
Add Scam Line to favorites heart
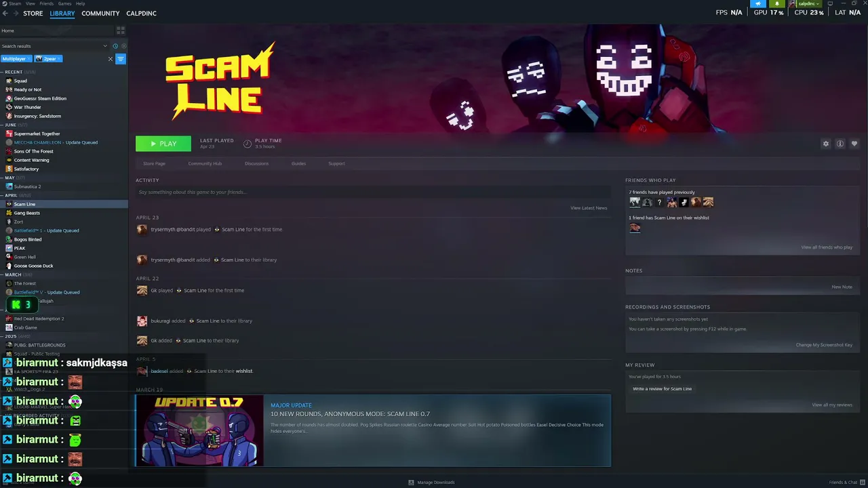tap(854, 144)
